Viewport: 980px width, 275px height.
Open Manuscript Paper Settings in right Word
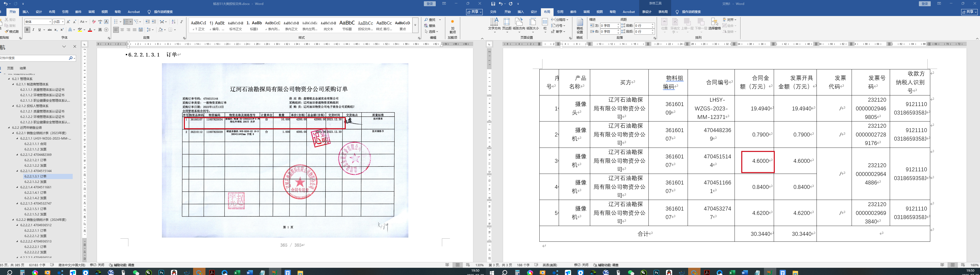[580, 26]
